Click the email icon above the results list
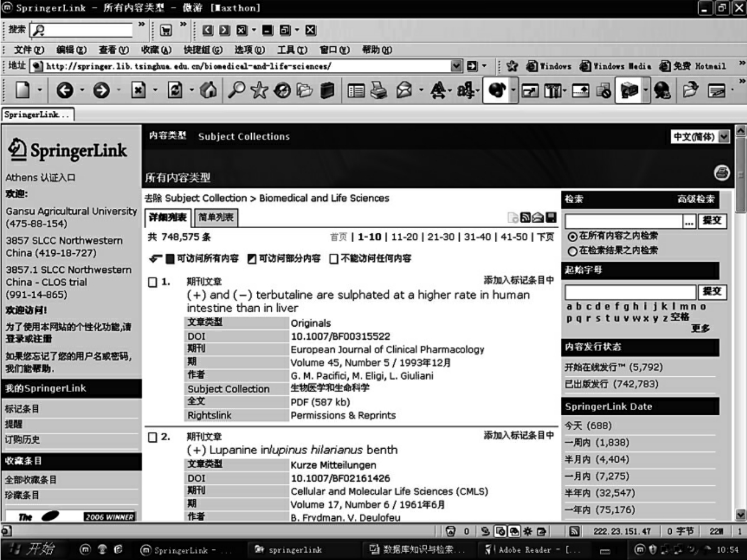Image resolution: width=747 pixels, height=560 pixels. point(538,218)
